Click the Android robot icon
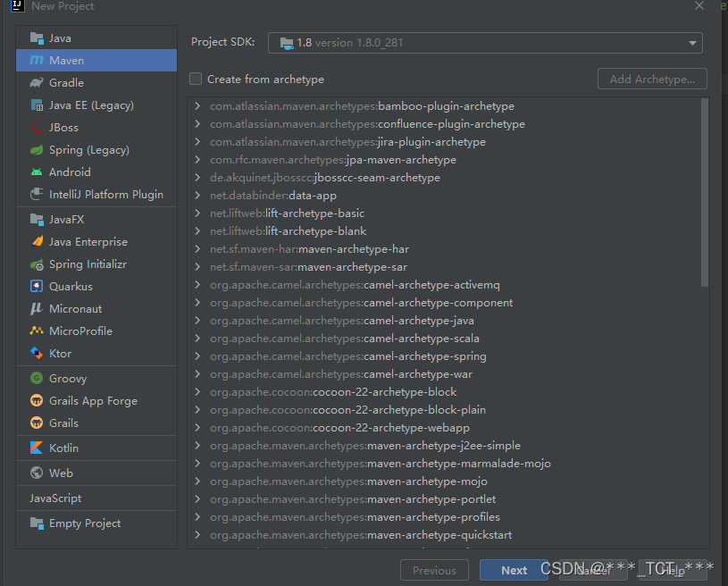728x586 pixels. pyautogui.click(x=37, y=172)
